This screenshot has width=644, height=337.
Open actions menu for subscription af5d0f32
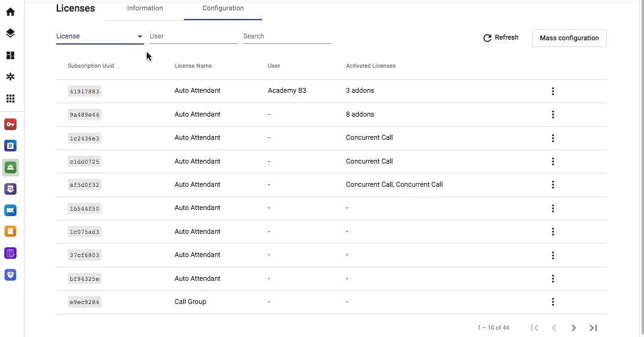[x=553, y=185]
